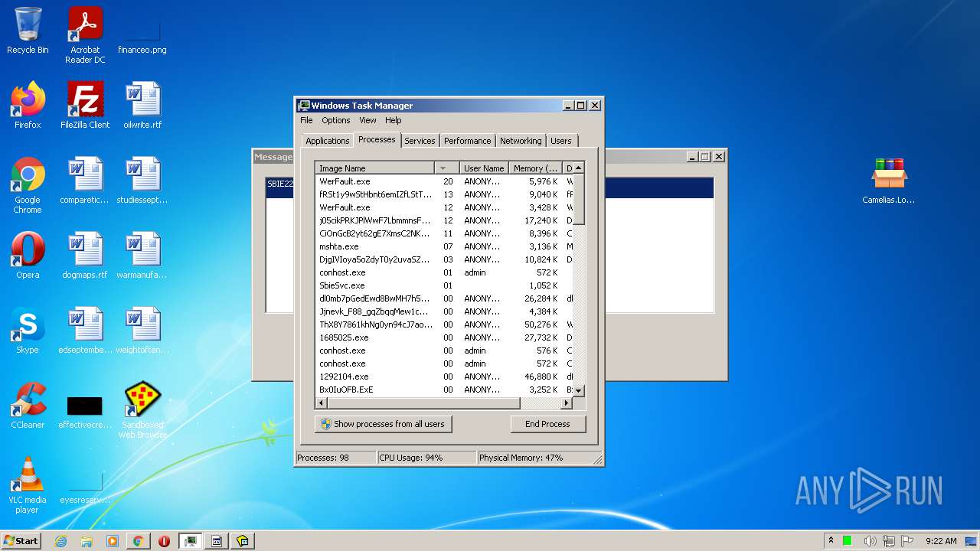Open the warmanufa document icon
The width and height of the screenshot is (980, 551).
(x=142, y=256)
